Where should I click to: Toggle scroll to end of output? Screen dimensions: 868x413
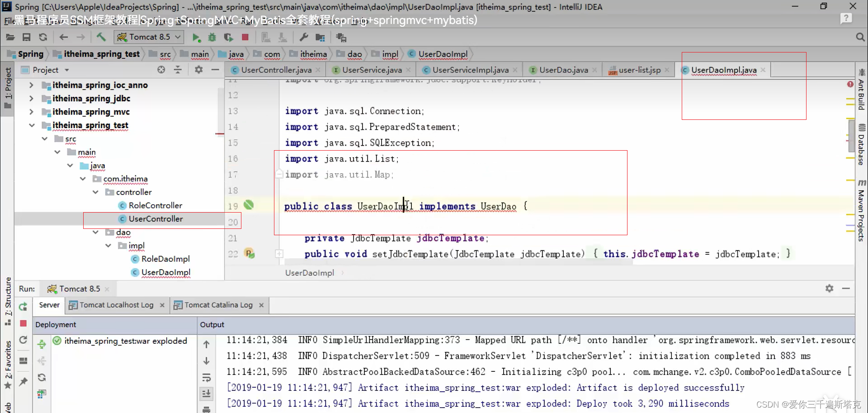click(x=207, y=394)
